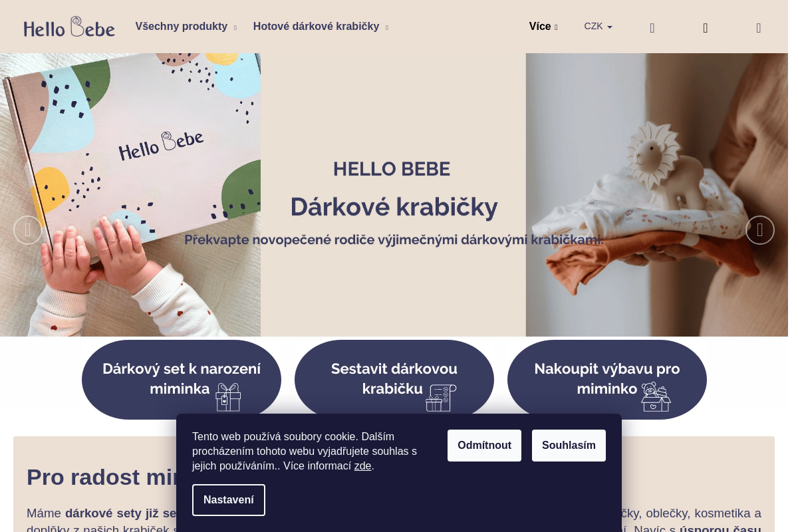Click Dárkové krabičky banner heading
798x532 pixels.
[394, 207]
